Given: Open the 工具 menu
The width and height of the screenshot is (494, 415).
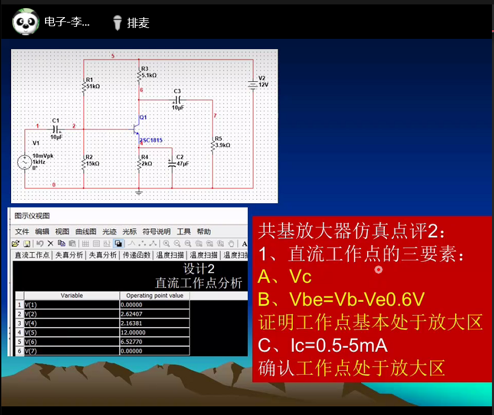Looking at the screenshot, I should (x=184, y=231).
